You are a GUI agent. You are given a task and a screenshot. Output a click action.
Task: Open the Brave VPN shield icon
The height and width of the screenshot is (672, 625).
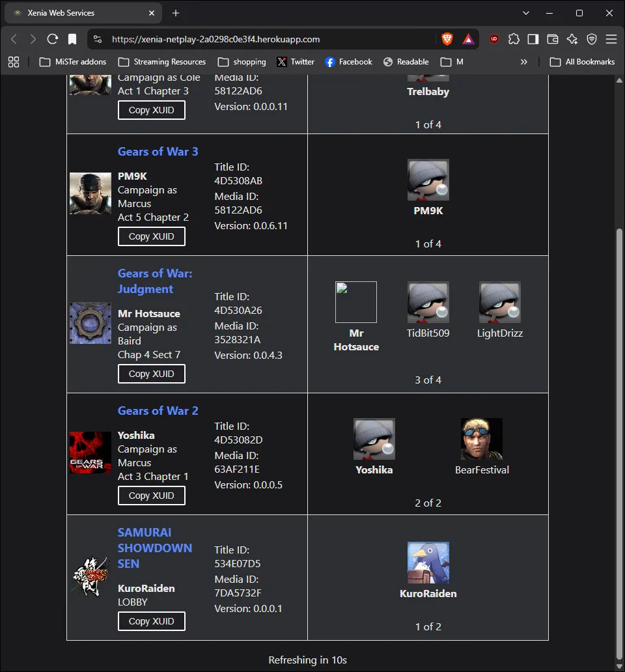(592, 40)
